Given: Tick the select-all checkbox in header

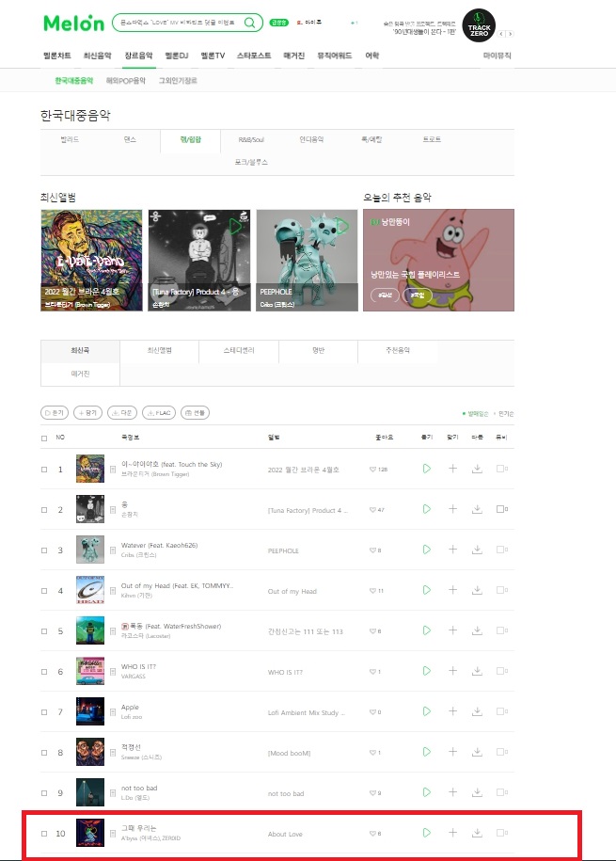Looking at the screenshot, I should [x=44, y=438].
